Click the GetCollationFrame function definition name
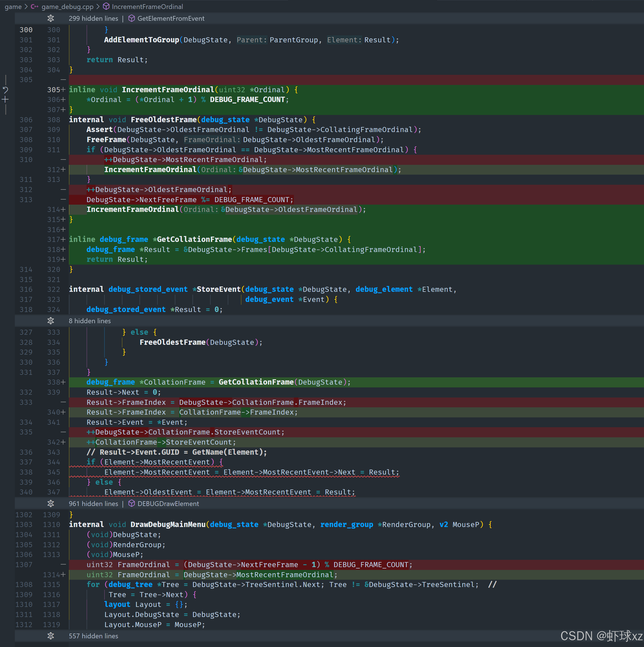Image resolution: width=644 pixels, height=647 pixels. 194,239
